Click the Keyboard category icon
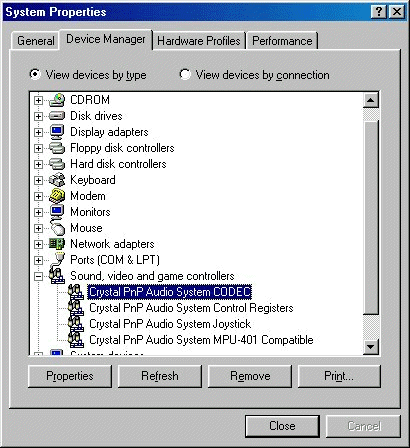410x448 pixels. (x=57, y=180)
